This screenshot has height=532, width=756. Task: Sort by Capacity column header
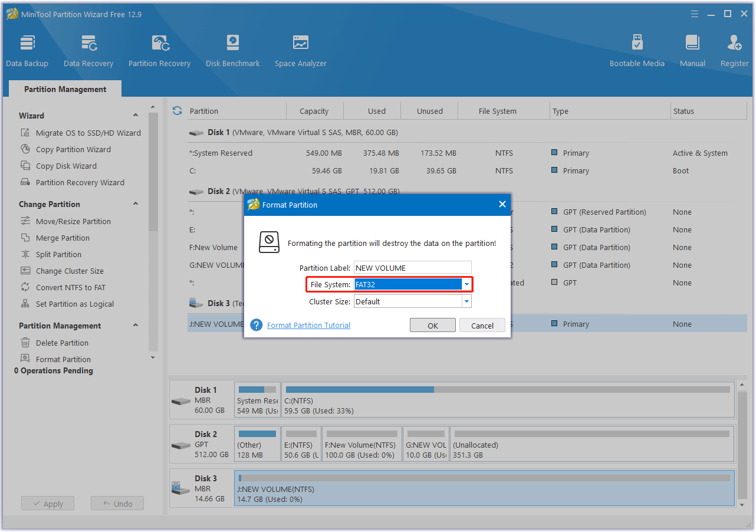314,111
